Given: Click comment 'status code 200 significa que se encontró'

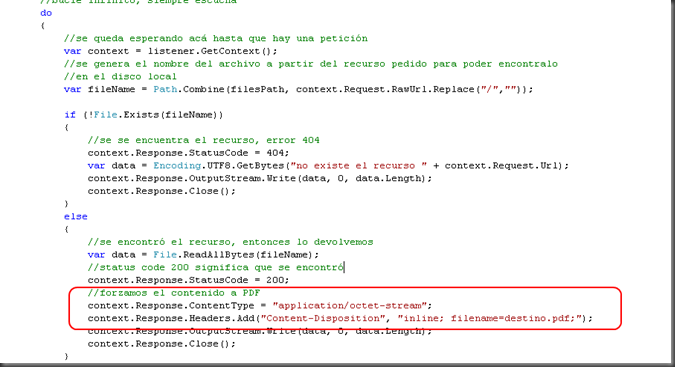Looking at the screenshot, I should point(215,267).
